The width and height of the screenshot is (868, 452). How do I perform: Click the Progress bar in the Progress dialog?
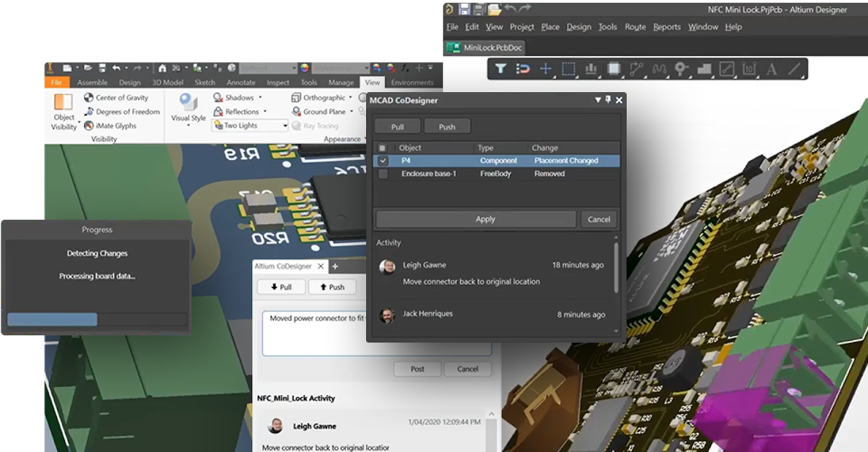pos(97,319)
